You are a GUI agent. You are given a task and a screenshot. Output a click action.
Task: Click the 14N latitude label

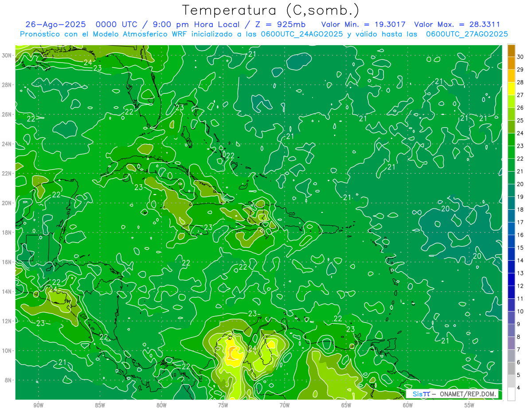[x=6, y=292]
